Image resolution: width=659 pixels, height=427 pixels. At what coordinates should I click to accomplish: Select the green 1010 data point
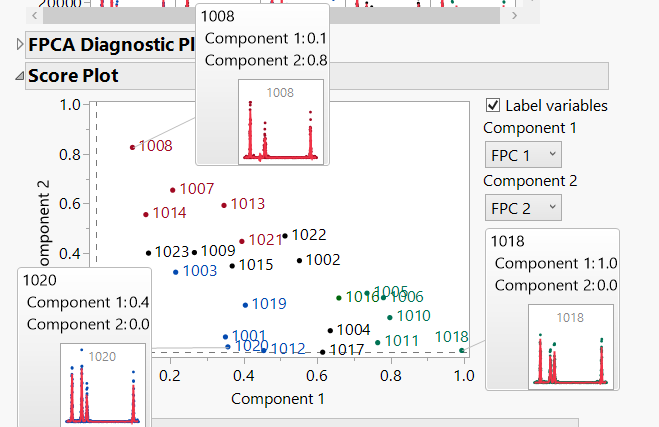coord(390,316)
